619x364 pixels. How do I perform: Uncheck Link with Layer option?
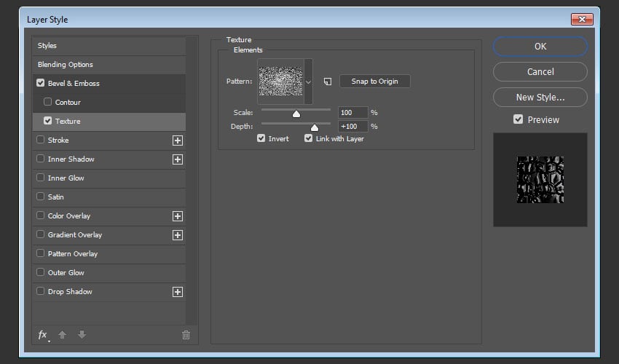click(x=309, y=139)
